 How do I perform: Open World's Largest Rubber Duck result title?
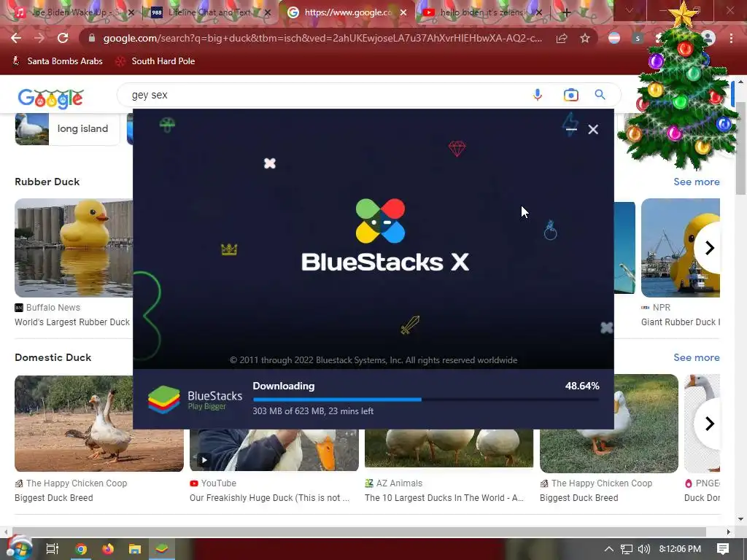[x=72, y=322]
